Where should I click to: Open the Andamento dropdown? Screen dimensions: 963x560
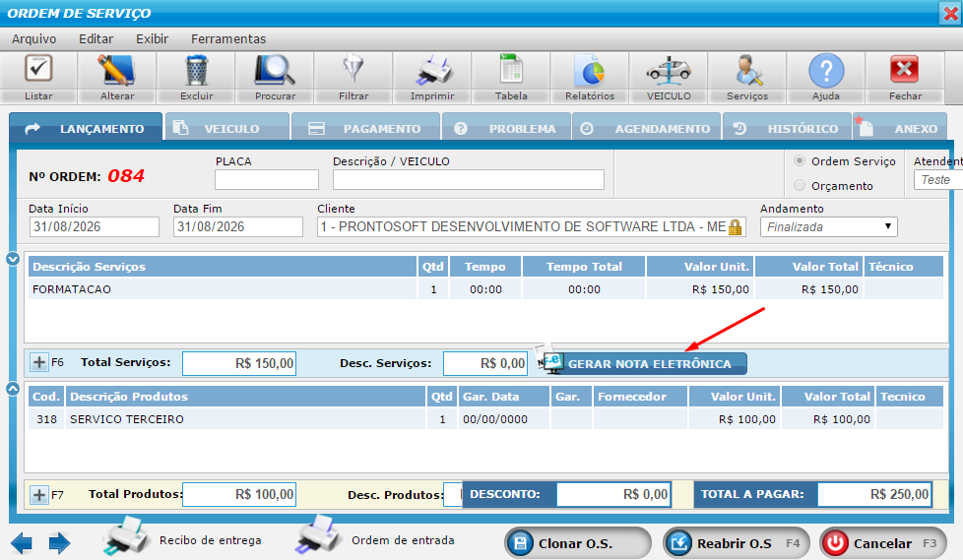828,226
